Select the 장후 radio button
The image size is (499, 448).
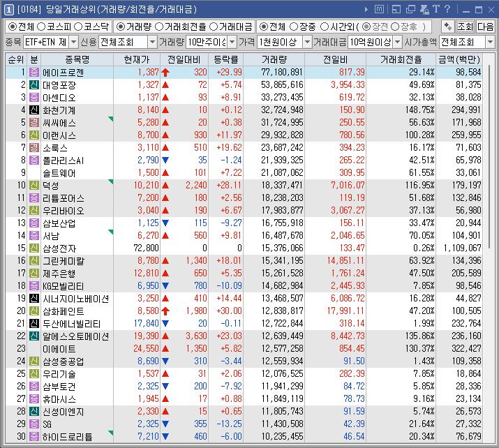point(395,27)
